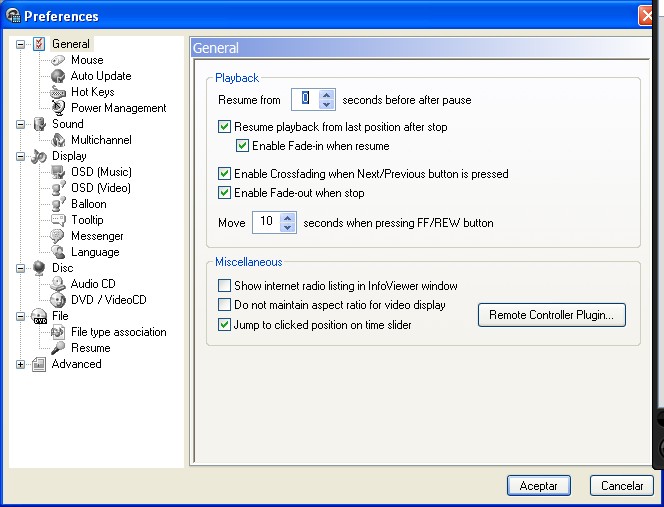The width and height of the screenshot is (664, 507).
Task: Enable Show internet radio listing checkbox
Action: [x=224, y=285]
